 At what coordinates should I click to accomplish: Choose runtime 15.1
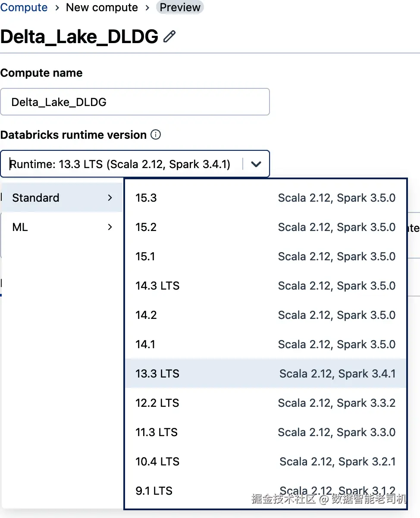[x=266, y=256]
